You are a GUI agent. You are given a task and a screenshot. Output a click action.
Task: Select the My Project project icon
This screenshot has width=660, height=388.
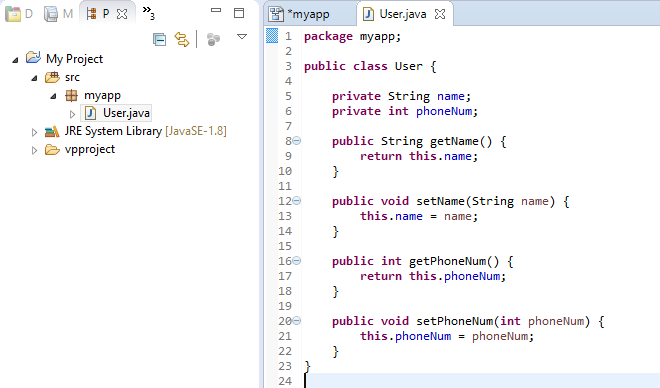(x=33, y=57)
